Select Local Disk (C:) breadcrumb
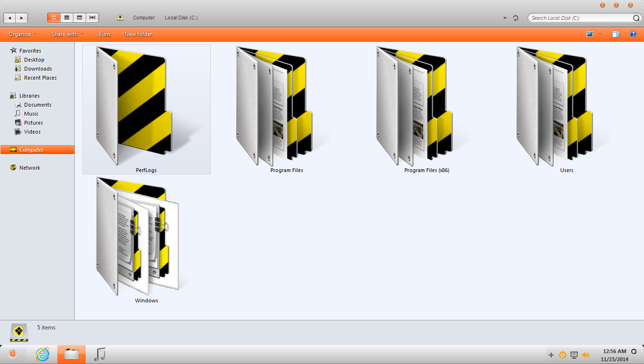The image size is (644, 364). [181, 18]
